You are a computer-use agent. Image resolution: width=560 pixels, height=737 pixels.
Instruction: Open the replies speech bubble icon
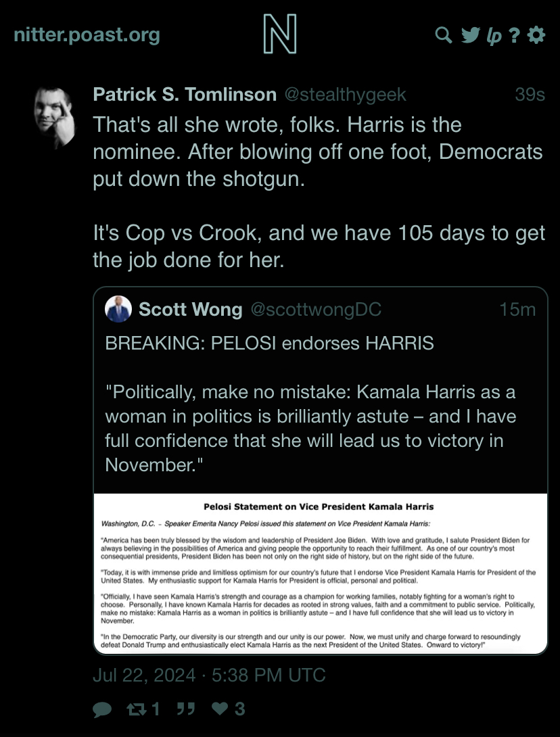pos(102,709)
